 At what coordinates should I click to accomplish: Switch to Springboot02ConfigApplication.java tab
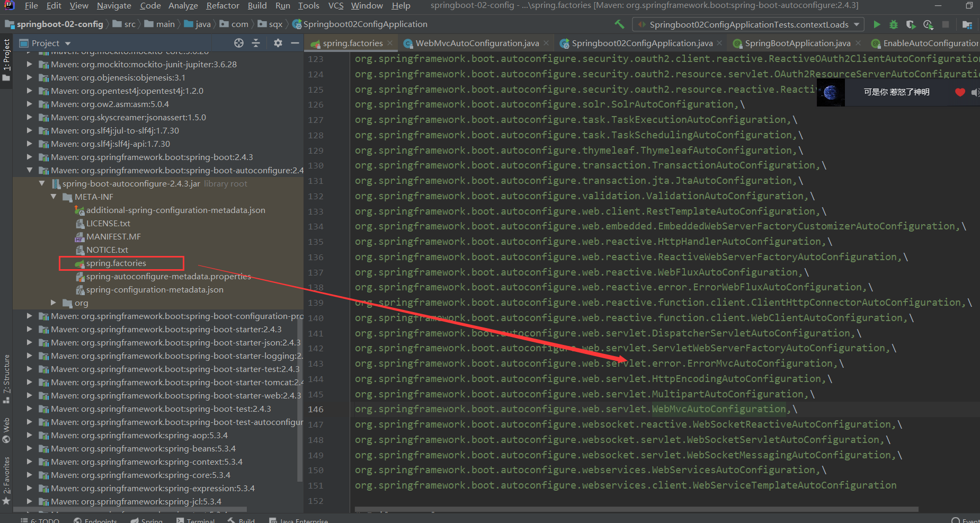tap(642, 43)
